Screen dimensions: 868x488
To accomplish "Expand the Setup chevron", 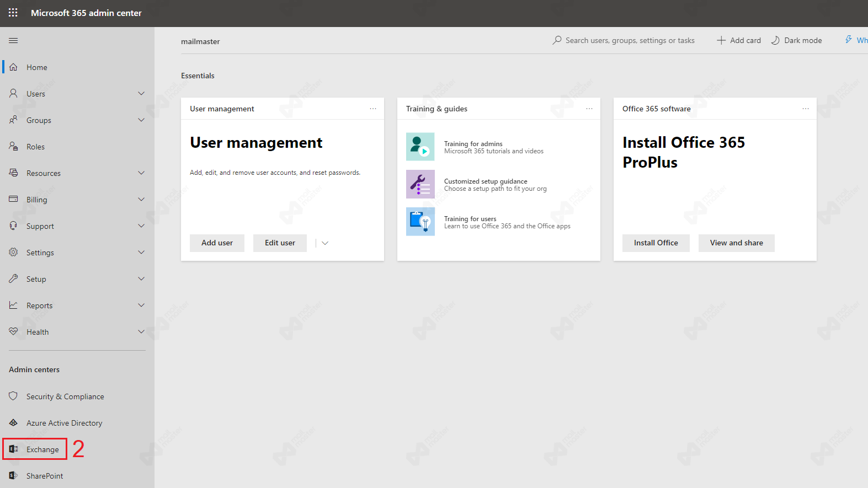I will click(141, 278).
